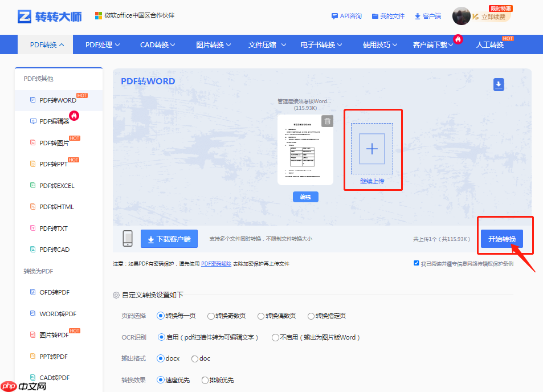Switch to the PDF处理 tab

pos(101,44)
